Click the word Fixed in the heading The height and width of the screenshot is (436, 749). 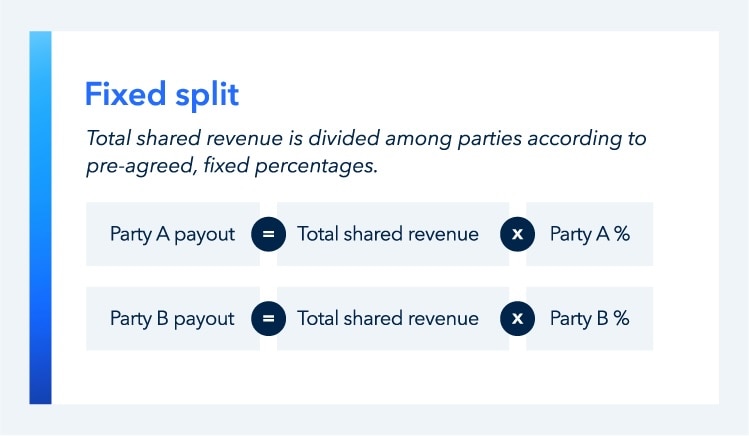point(120,94)
